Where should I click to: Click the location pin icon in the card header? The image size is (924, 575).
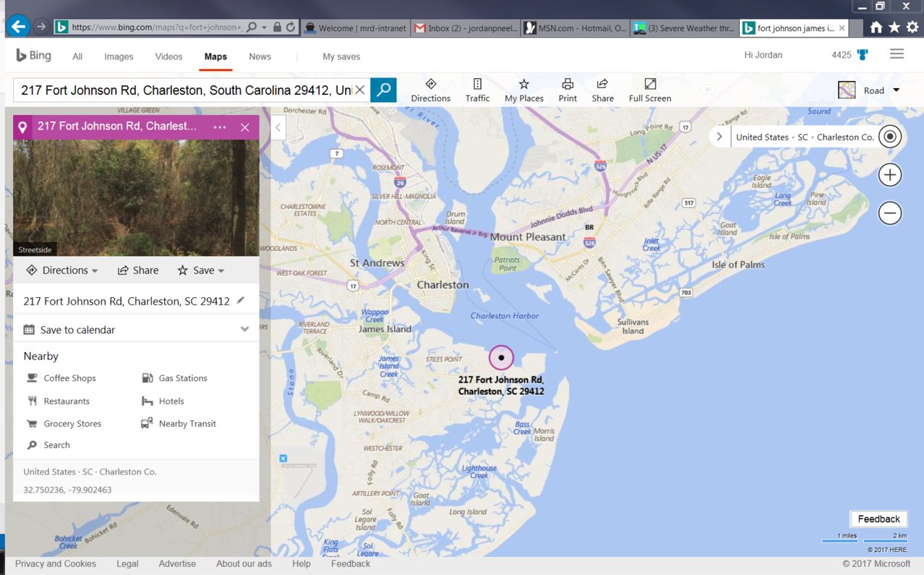pyautogui.click(x=22, y=127)
